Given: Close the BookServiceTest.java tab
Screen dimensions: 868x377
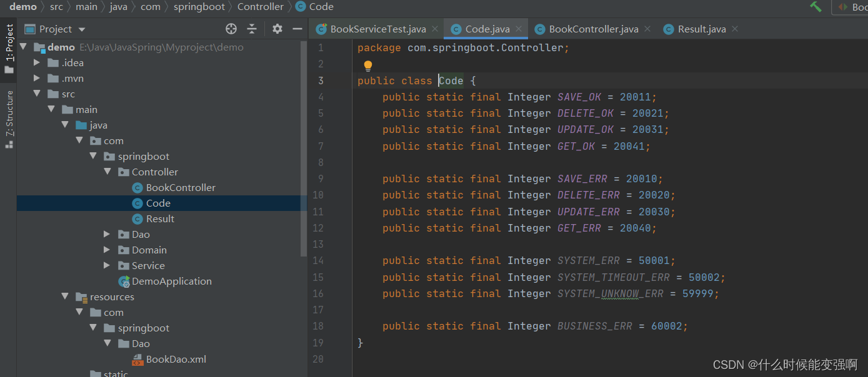Looking at the screenshot, I should click(435, 29).
